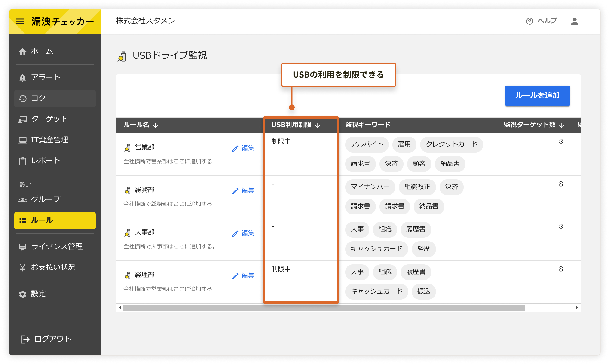Click the license management icon

point(23,247)
